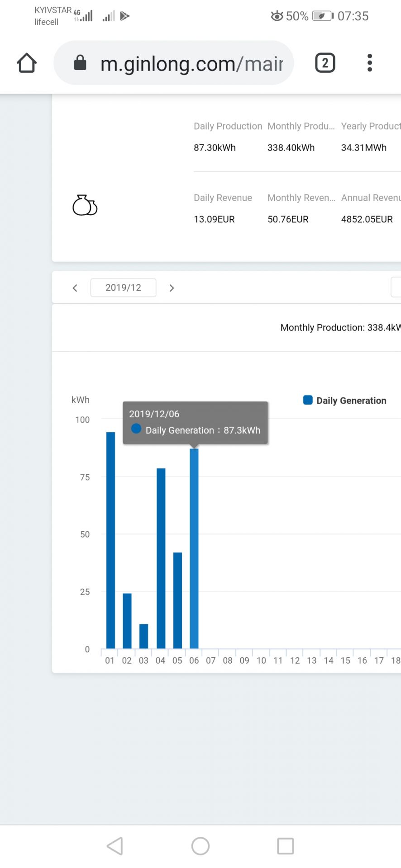Select the bar for day 05
This screenshot has height=868, width=401.
point(177,600)
